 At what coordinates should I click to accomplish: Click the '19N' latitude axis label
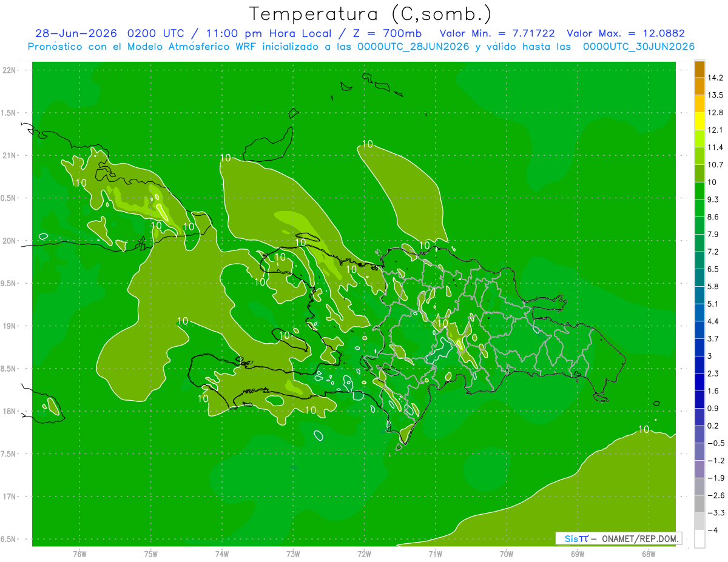point(9,326)
